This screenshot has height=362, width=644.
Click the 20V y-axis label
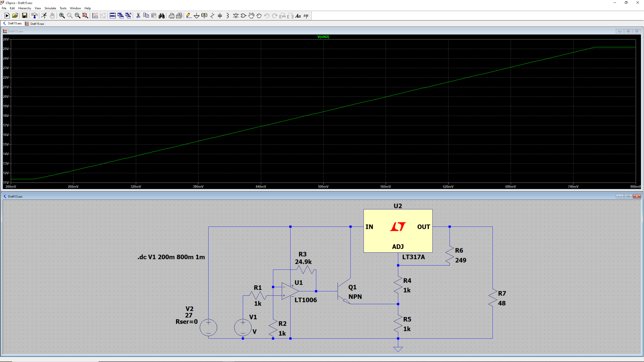(x=6, y=97)
